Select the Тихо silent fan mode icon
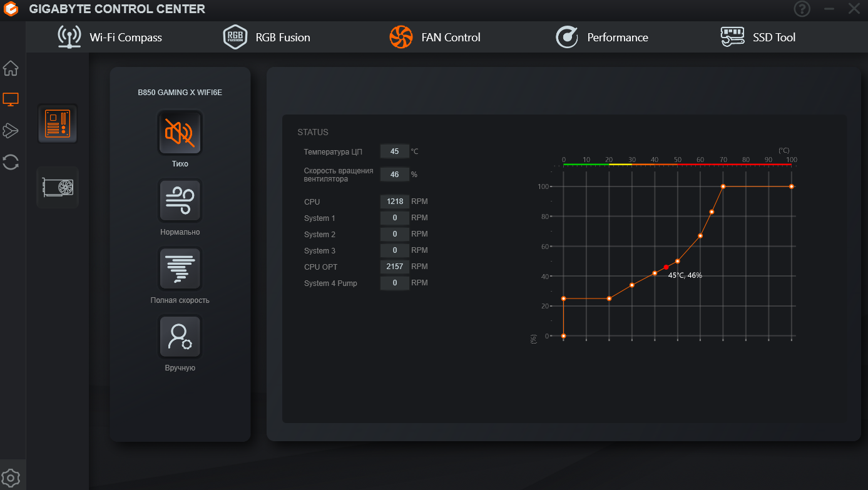Image resolution: width=868 pixels, height=490 pixels. [180, 133]
